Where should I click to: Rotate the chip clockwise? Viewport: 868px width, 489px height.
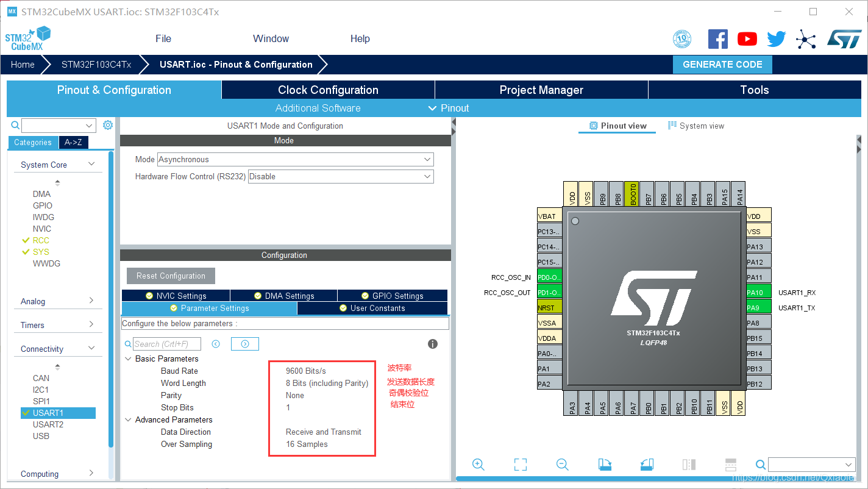point(605,465)
